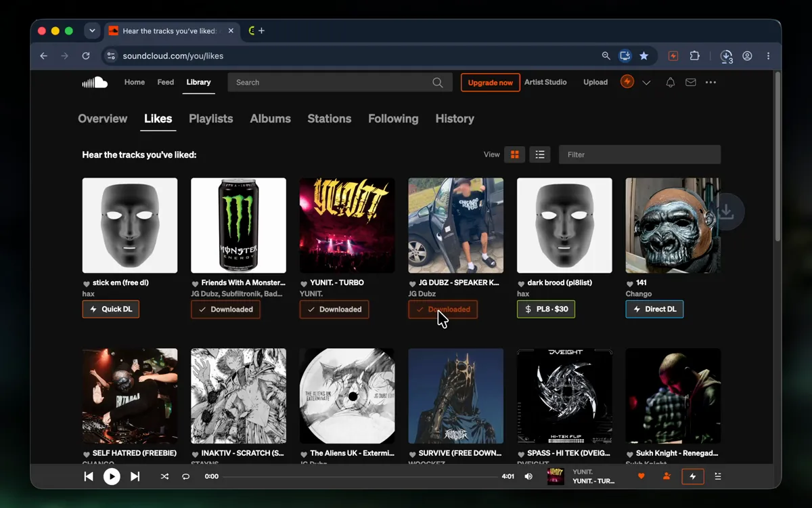Open the Overview tab
Viewport: 812px width, 508px height.
(103, 119)
